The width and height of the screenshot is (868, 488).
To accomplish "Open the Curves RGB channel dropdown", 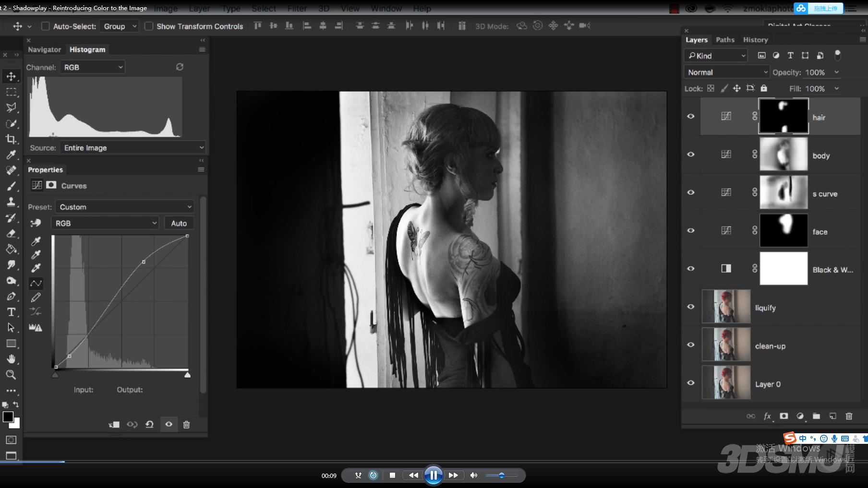I will tap(105, 223).
